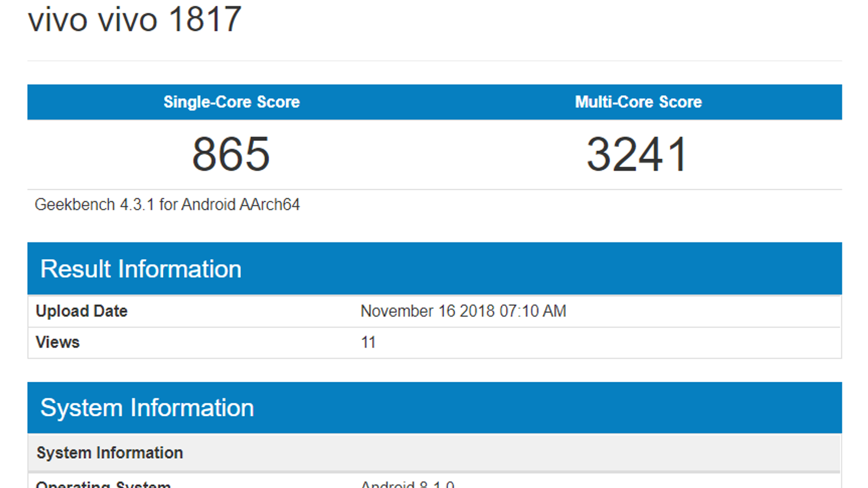Click the word Android in the Geekbench version line
868x488 pixels.
point(209,204)
